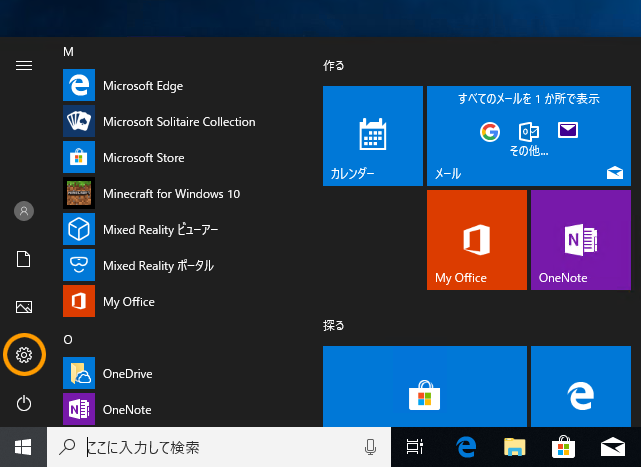Click the magnifier icon in the search box
641x467 pixels.
67,447
